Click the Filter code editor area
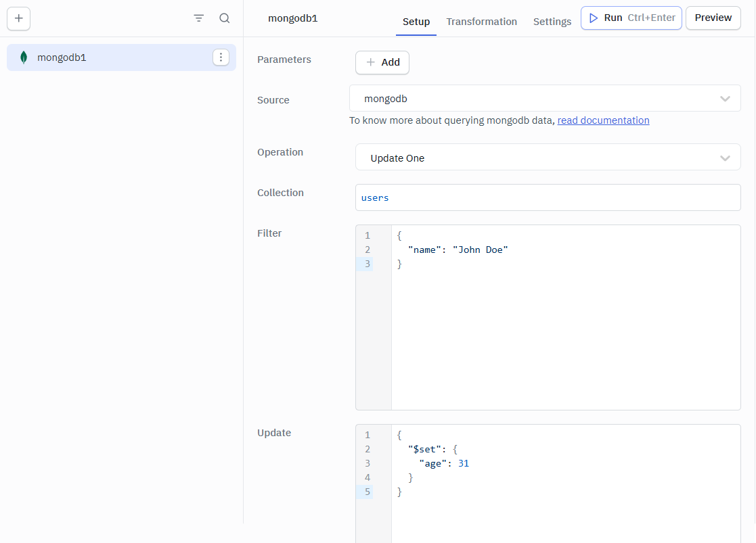The height and width of the screenshot is (543, 756). [565, 325]
